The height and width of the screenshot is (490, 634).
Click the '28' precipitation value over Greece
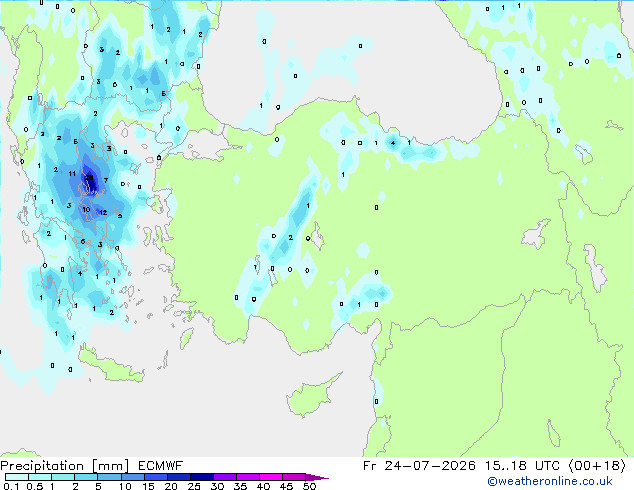(x=89, y=177)
